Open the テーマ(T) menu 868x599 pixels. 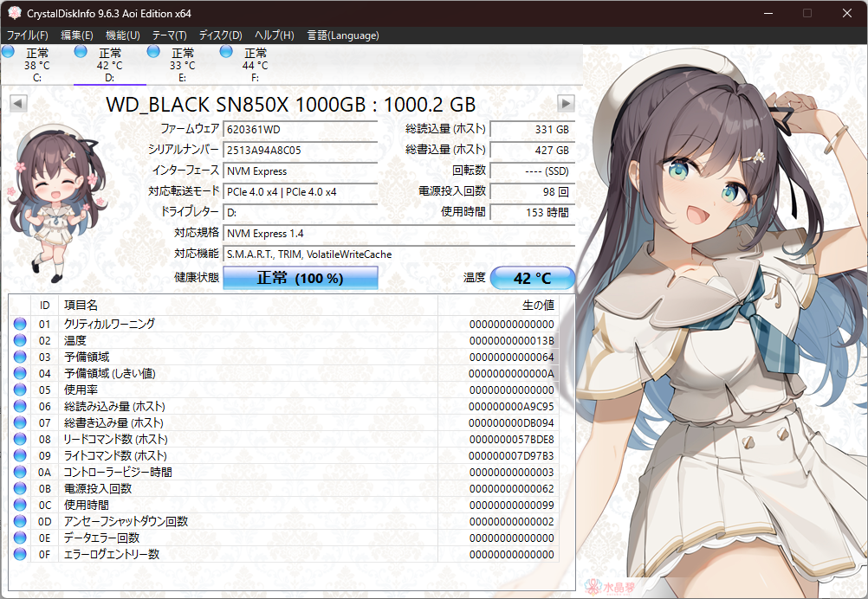(170, 35)
